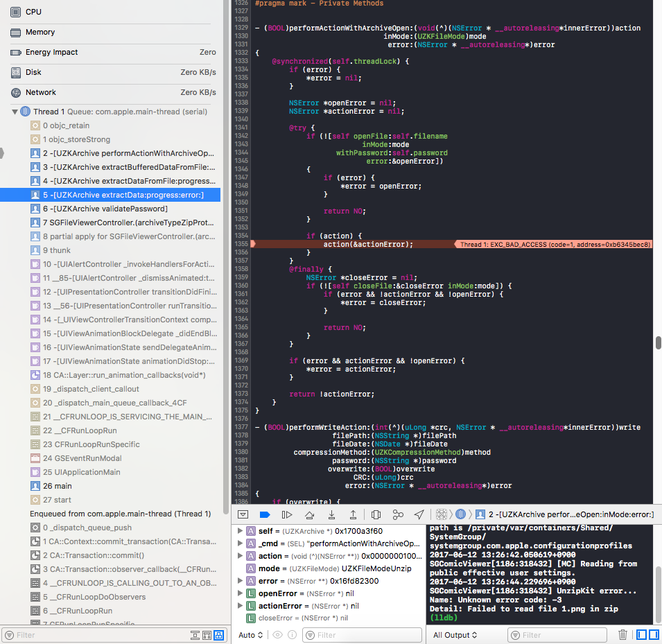Select frame 25 UIApplicationMain
The image size is (662, 644).
click(110, 472)
